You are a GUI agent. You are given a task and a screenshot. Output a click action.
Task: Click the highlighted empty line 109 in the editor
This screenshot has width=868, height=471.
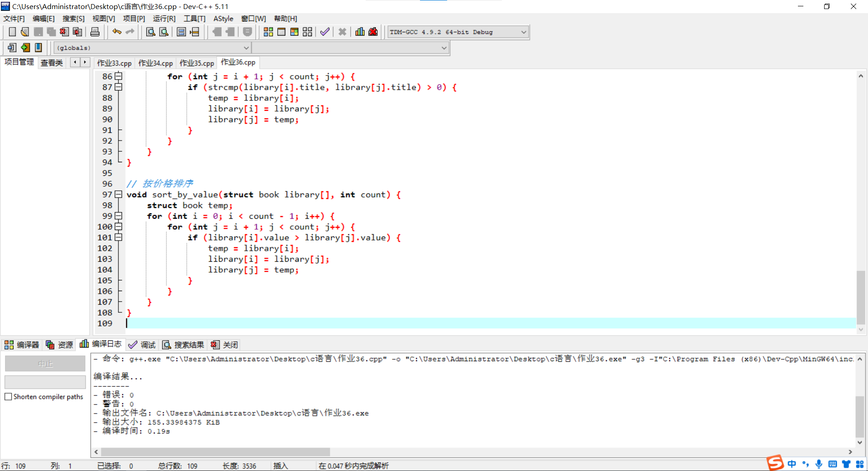(491, 323)
